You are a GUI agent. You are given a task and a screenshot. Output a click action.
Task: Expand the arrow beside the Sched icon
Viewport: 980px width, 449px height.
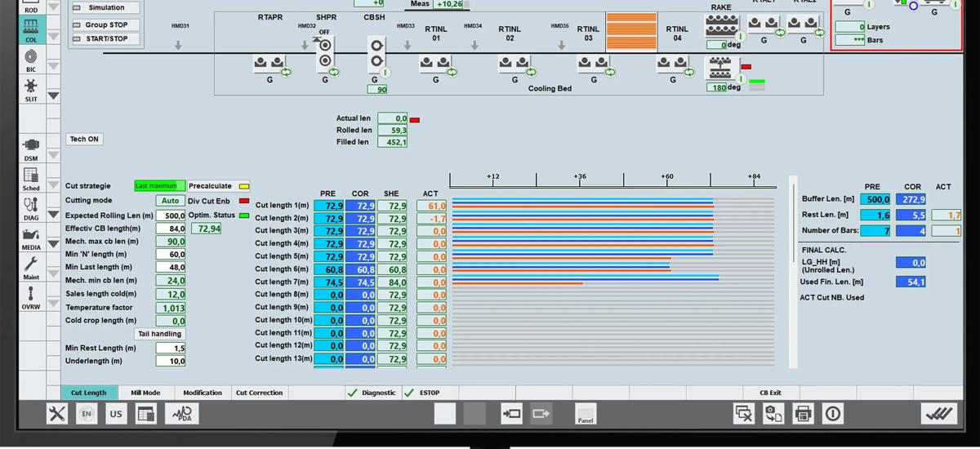[x=53, y=184]
